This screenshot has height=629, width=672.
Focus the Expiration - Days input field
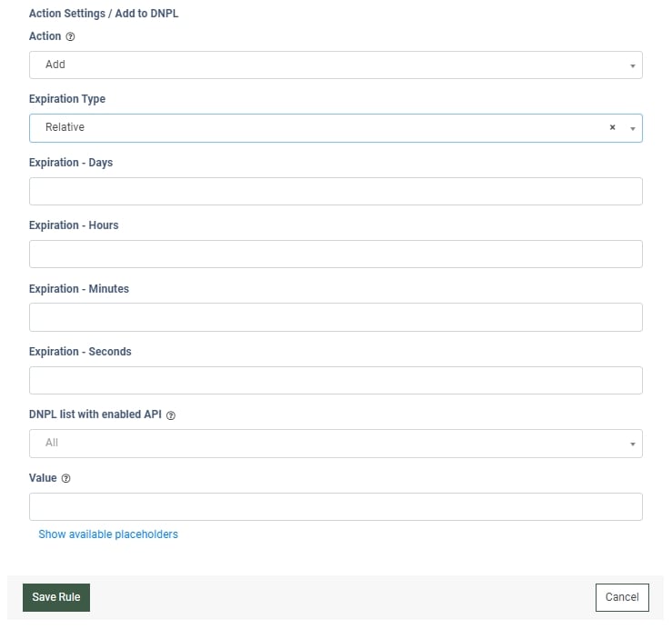click(336, 191)
